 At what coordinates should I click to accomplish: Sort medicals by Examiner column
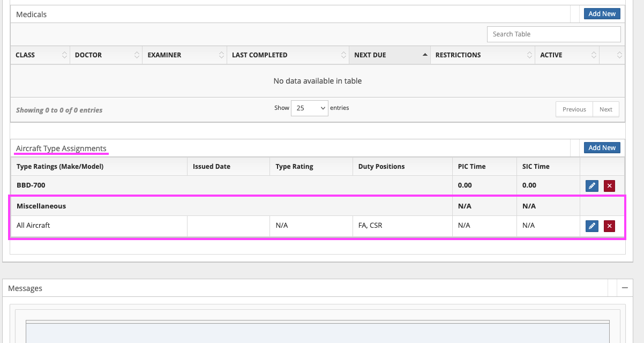click(x=184, y=55)
